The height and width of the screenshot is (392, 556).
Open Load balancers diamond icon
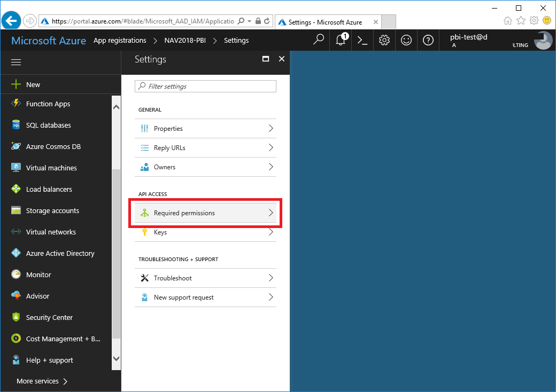[16, 189]
